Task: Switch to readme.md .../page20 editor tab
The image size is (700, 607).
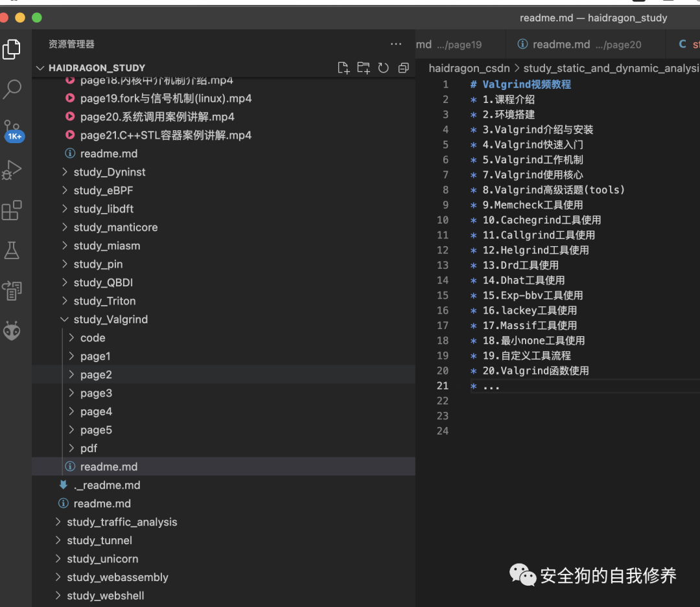Action: [x=586, y=44]
